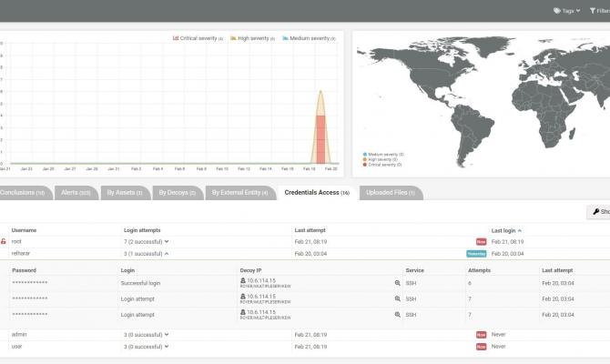
Task: Sort table by Login attempts column
Action: click(x=142, y=230)
